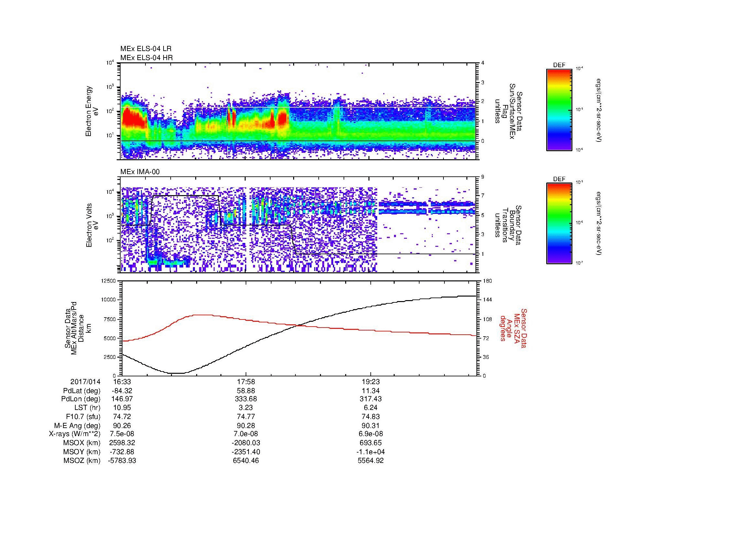Click the F10.7 value 74.77
This screenshot has width=756, height=534.
(x=246, y=416)
